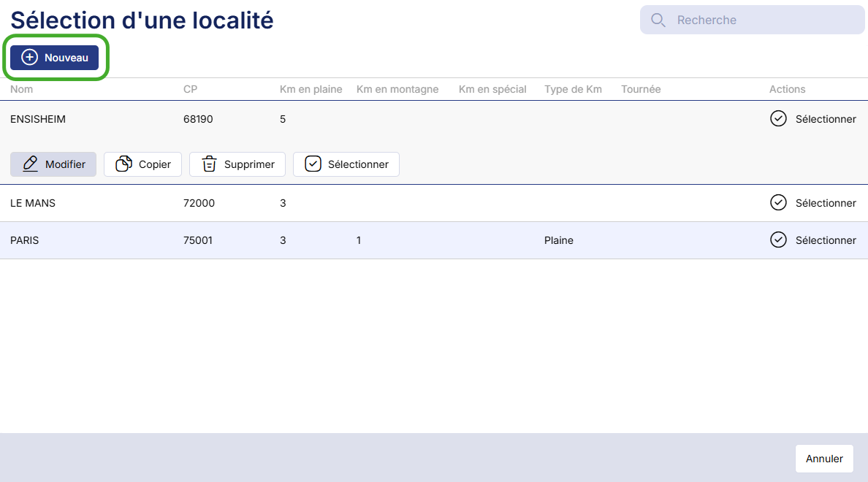
Task: Click the plus icon on Nouveau button
Action: (x=29, y=58)
